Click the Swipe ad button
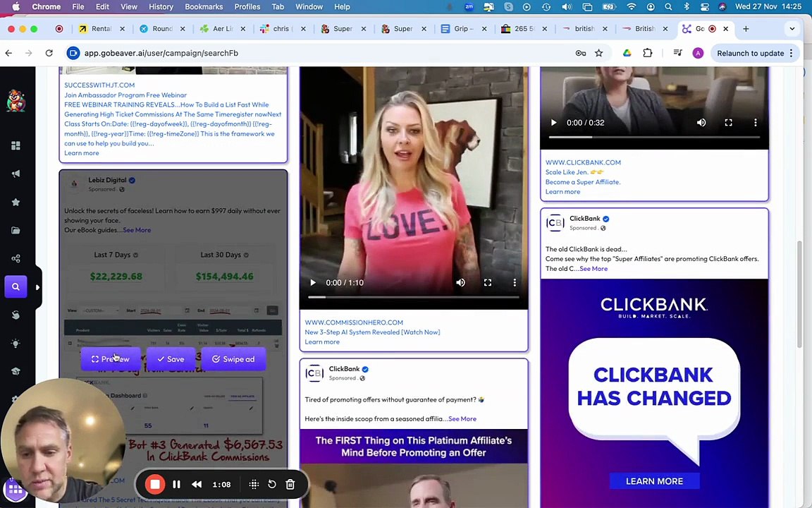 coord(233,358)
